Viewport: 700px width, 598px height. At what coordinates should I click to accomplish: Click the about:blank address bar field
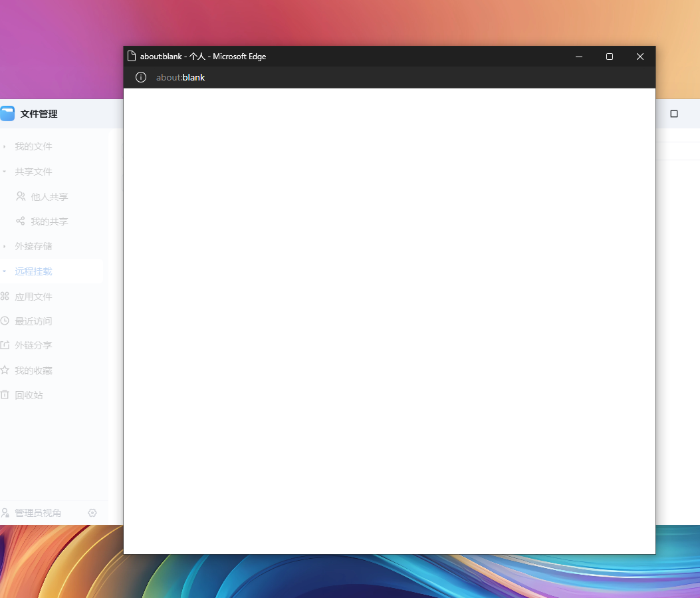[x=332, y=77]
